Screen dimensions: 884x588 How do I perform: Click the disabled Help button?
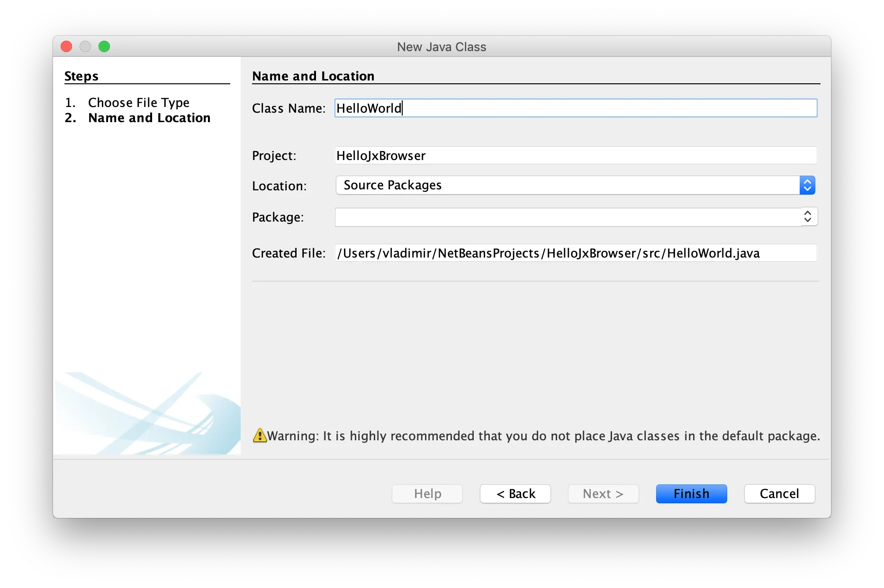[427, 494]
